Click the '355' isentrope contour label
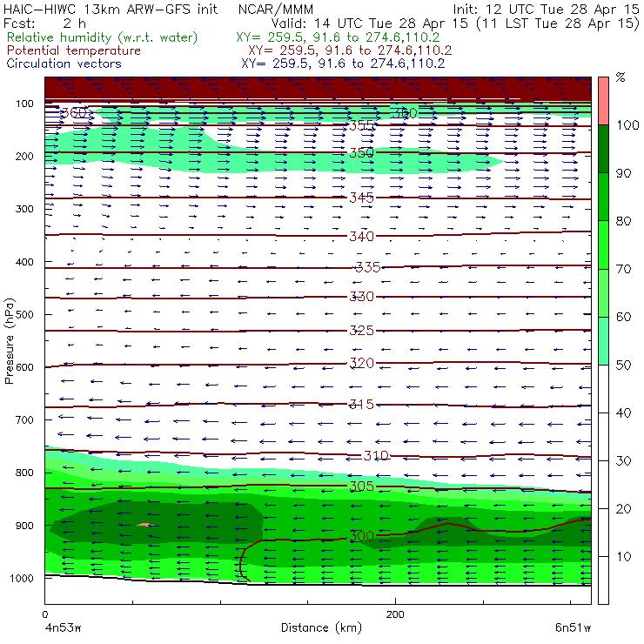The width and height of the screenshot is (644, 644). tap(361, 125)
